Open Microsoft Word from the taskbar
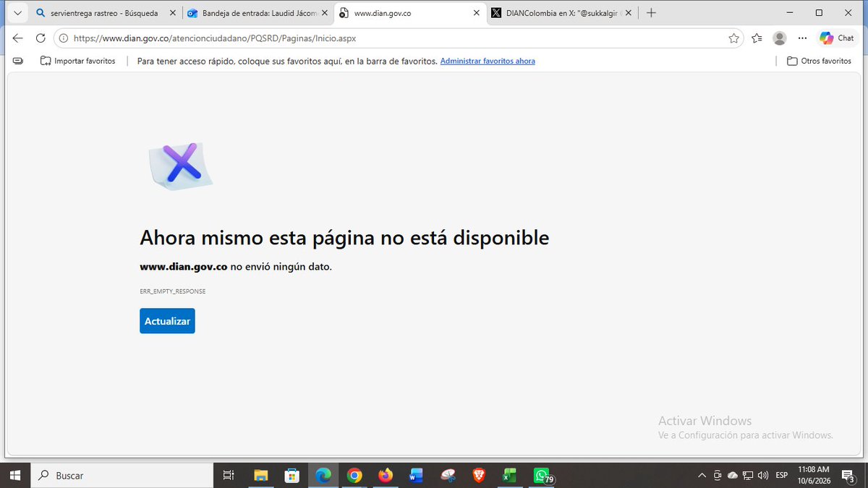The height and width of the screenshot is (488, 868). pyautogui.click(x=416, y=475)
